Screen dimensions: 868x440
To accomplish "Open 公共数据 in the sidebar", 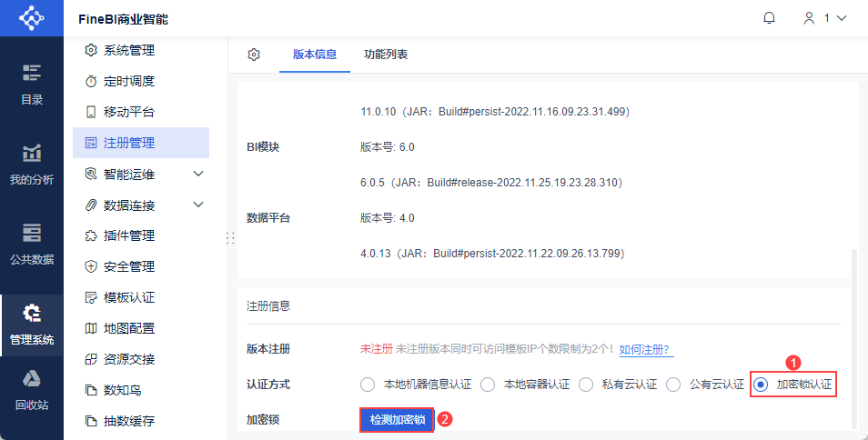I will pos(32,244).
